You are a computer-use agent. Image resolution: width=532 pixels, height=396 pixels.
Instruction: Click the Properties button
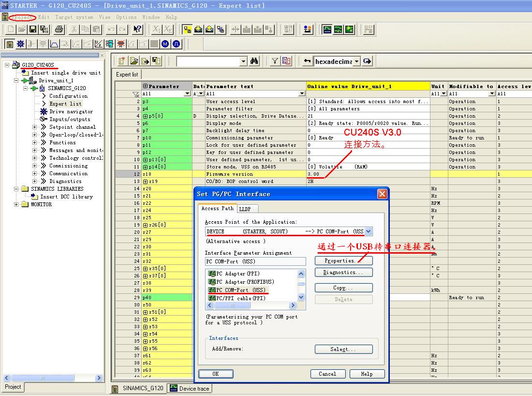tap(344, 260)
